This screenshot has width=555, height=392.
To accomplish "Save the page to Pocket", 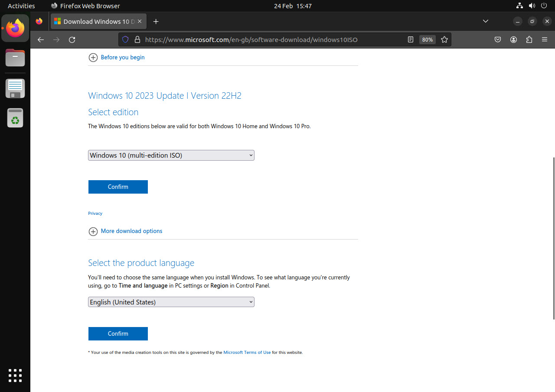I will coord(498,39).
